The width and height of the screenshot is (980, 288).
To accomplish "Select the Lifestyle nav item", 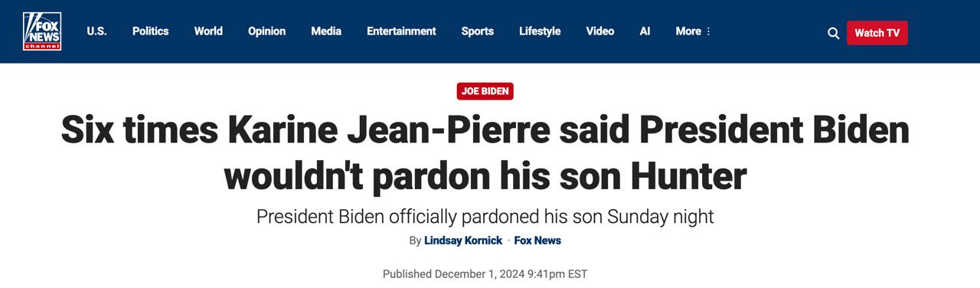I will point(540,31).
